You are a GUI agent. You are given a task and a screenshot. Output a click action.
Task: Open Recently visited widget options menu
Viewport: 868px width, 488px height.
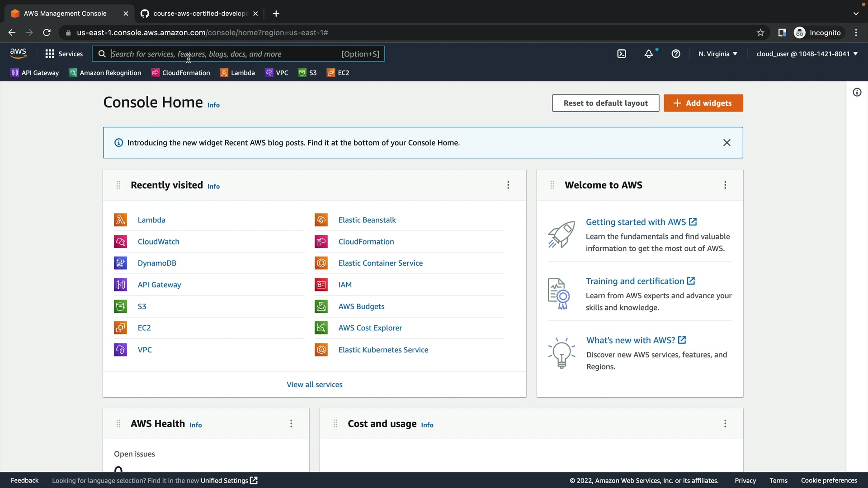coord(508,185)
